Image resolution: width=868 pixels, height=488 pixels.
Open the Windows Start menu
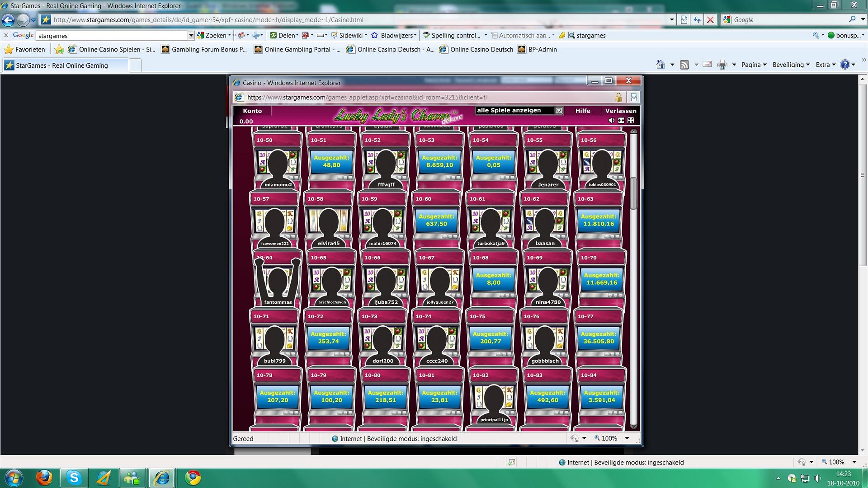(x=13, y=478)
